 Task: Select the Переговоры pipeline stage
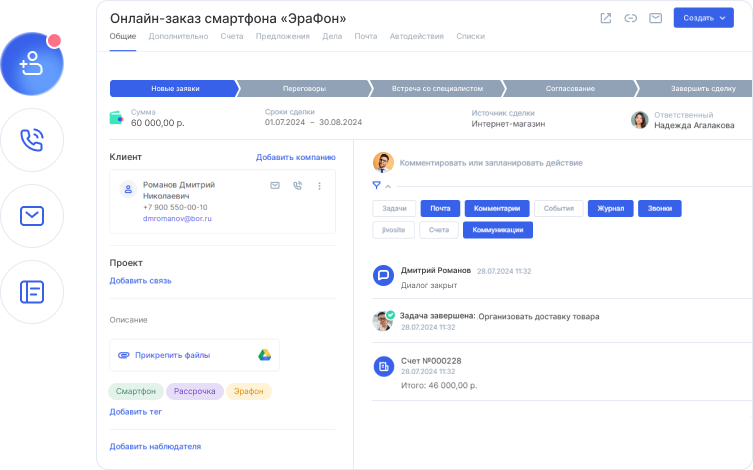(303, 88)
